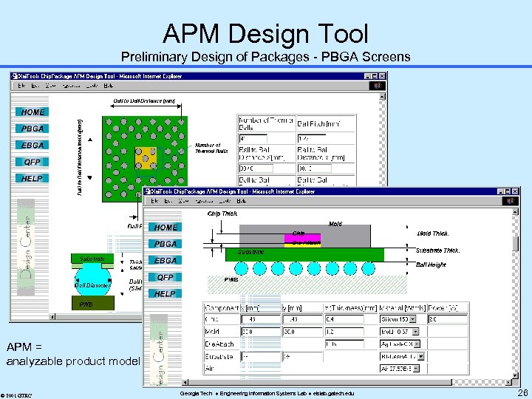Screen dimensions: 532x399
Task: Click the IE logo in front window
Action: [x=511, y=201]
